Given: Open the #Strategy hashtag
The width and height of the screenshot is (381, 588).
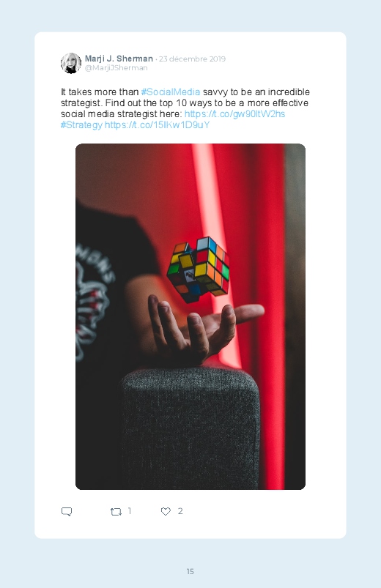Looking at the screenshot, I should coord(81,125).
